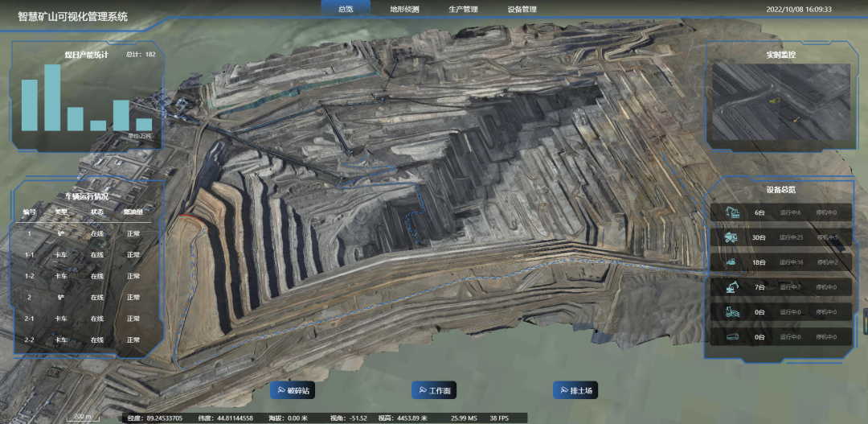Go to the 设备管理 tab
Viewport: 868px width, 424px height.
[x=522, y=9]
